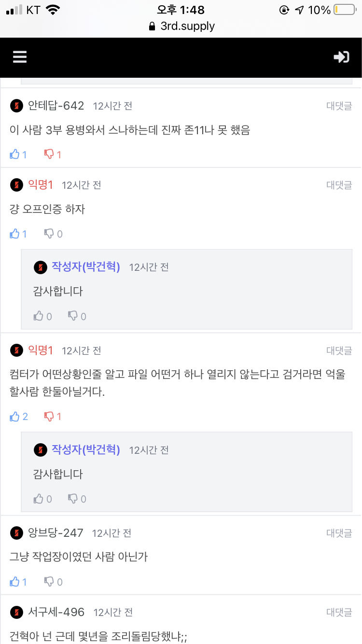Screen dimensions: 362x644
Task: Open the hamburger menu
Action: [x=20, y=57]
